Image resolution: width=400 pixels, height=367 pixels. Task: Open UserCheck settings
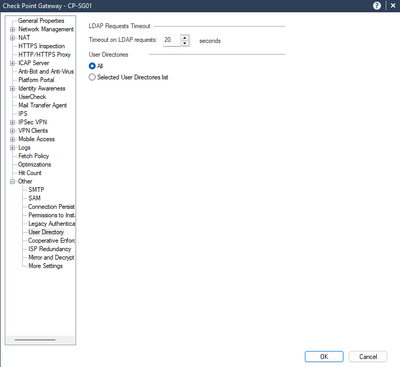point(32,97)
